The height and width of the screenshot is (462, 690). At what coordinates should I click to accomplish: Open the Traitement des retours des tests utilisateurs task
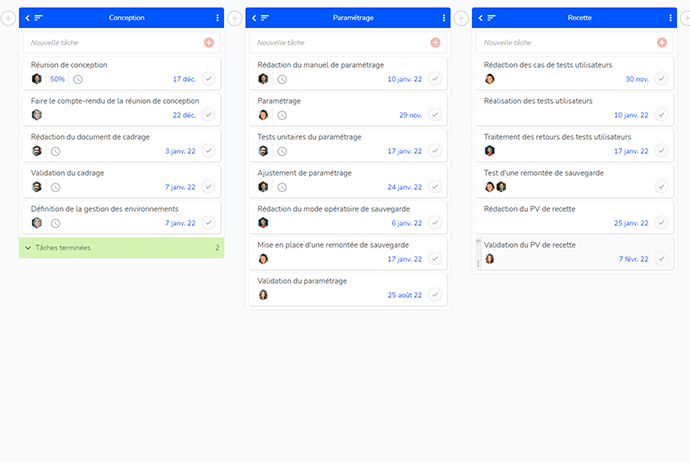click(x=557, y=137)
